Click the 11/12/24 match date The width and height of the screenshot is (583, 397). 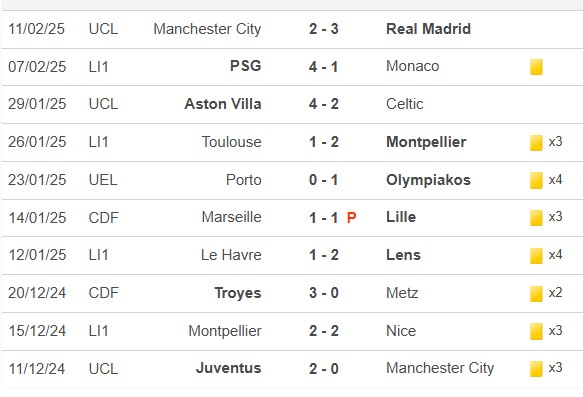click(x=36, y=369)
